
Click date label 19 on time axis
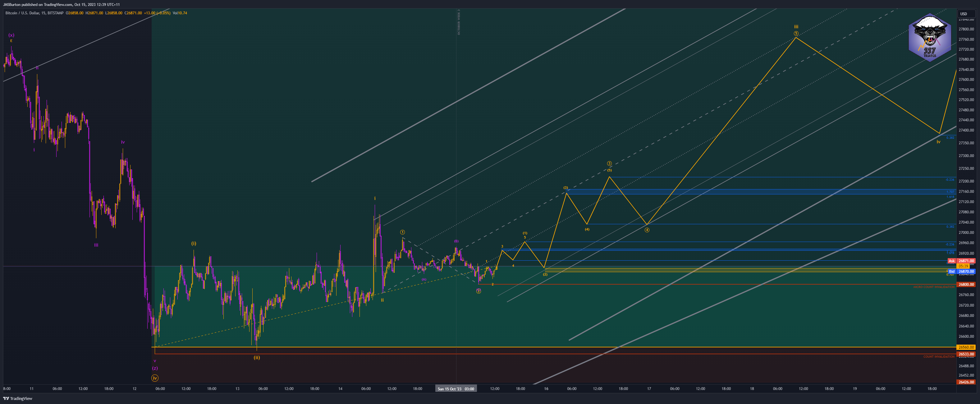tap(855, 389)
